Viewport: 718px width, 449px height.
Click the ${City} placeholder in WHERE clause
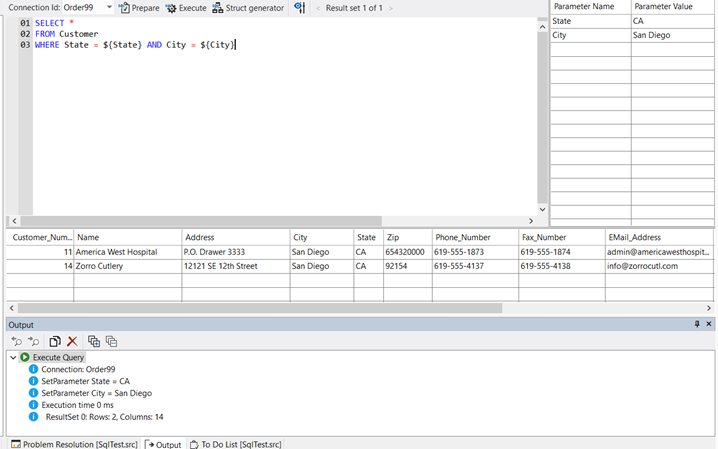point(217,45)
